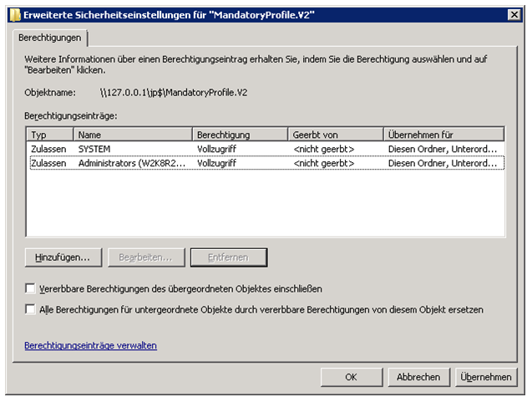Image resolution: width=532 pixels, height=402 pixels.
Task: Confirm the dialog with OK
Action: (352, 377)
